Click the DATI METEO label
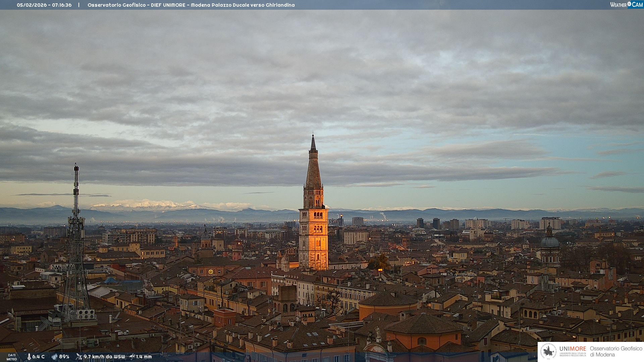 coord(12,357)
